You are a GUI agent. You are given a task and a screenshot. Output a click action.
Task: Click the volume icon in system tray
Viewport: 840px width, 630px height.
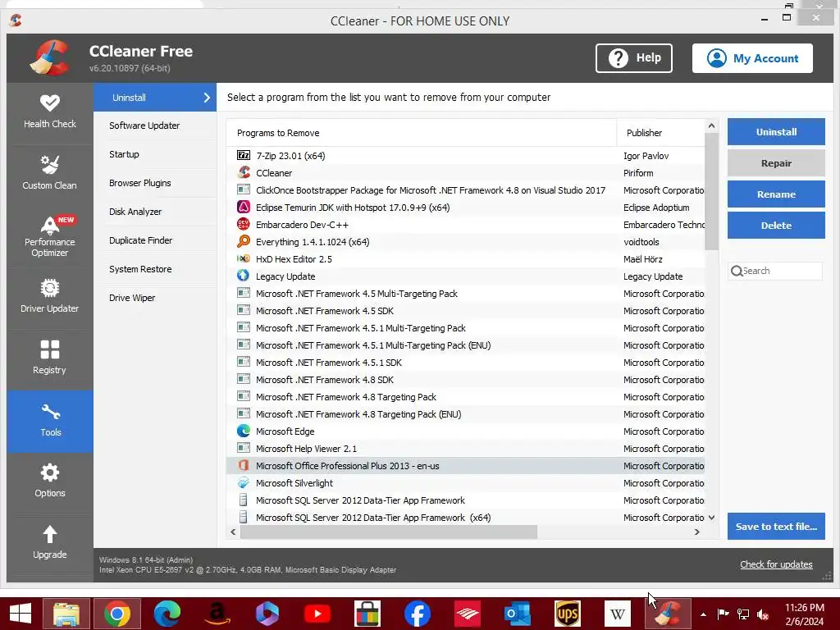tap(763, 614)
